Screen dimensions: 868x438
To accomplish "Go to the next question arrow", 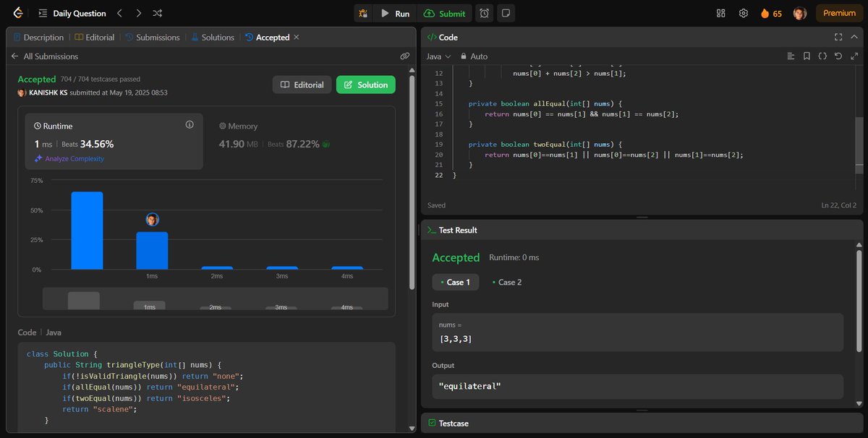I will pos(139,13).
